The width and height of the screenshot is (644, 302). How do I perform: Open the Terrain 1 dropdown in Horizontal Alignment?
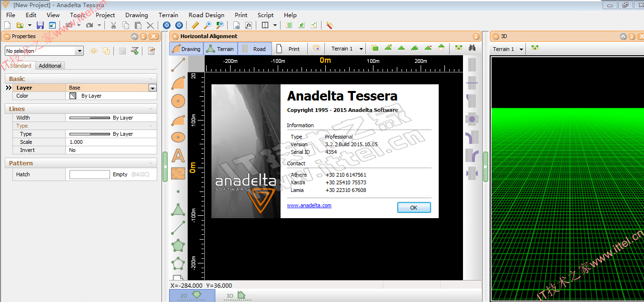361,49
